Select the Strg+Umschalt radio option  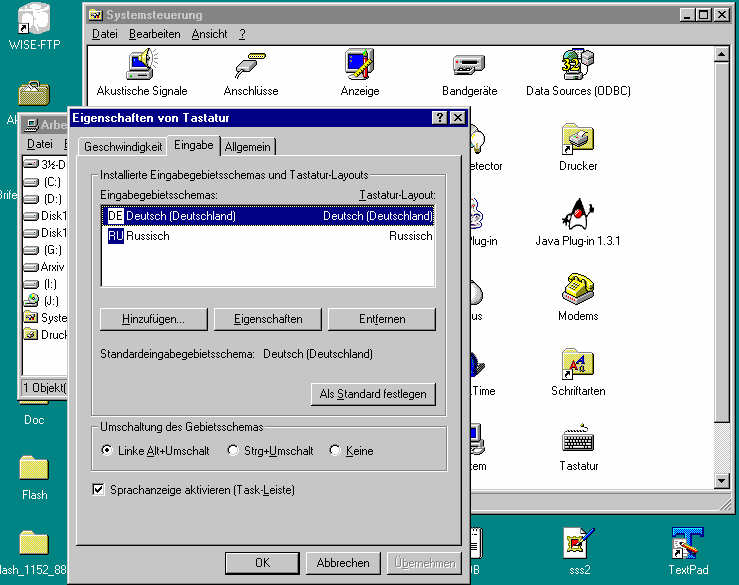(233, 451)
